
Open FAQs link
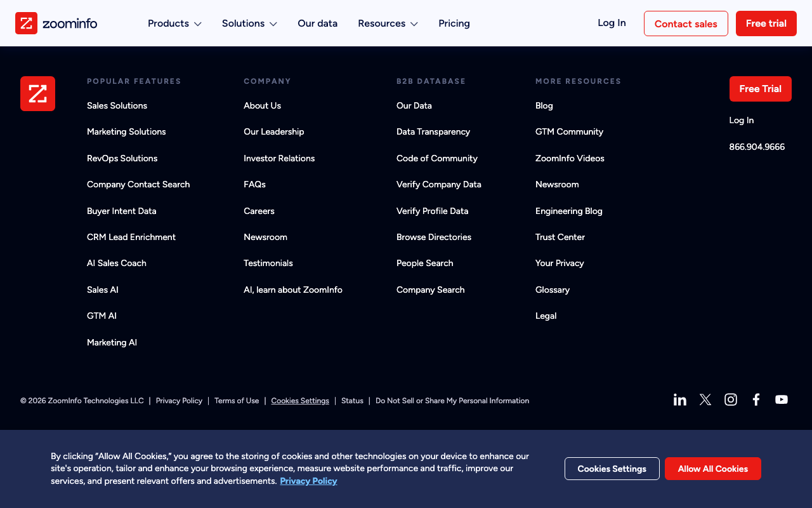pyautogui.click(x=254, y=184)
